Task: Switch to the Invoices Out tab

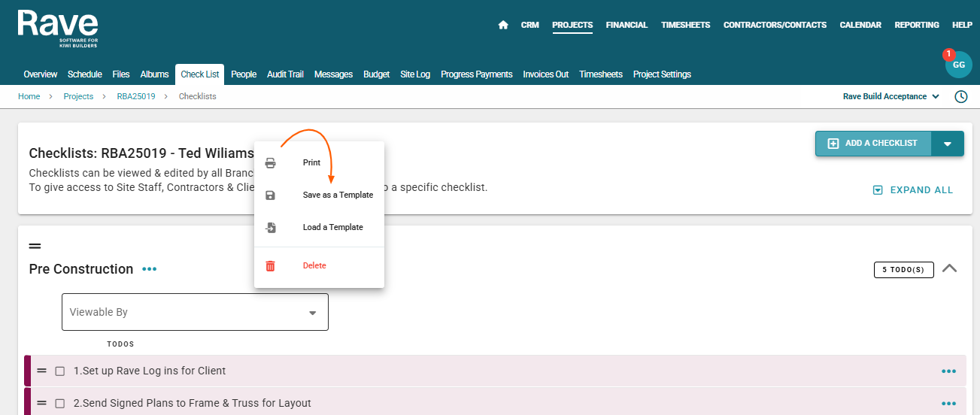Action: pyautogui.click(x=546, y=74)
